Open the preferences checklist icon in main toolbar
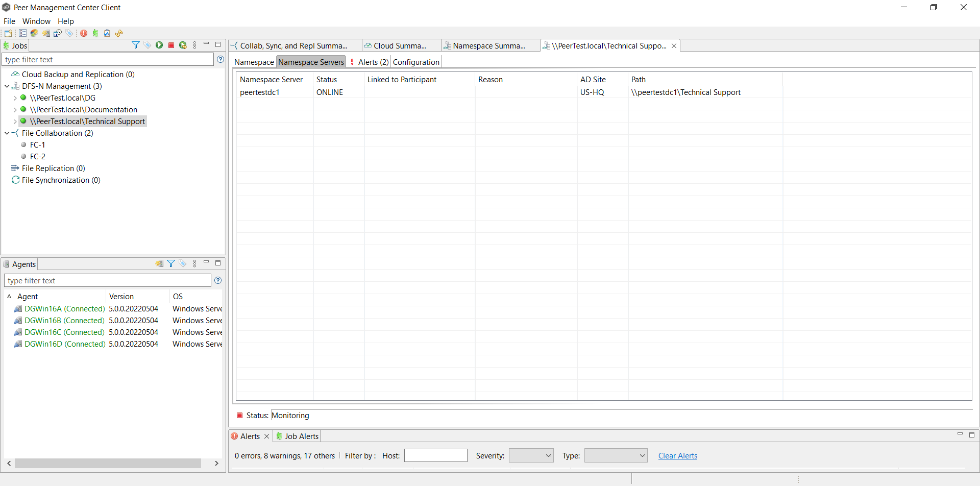The width and height of the screenshot is (980, 486). (22, 33)
